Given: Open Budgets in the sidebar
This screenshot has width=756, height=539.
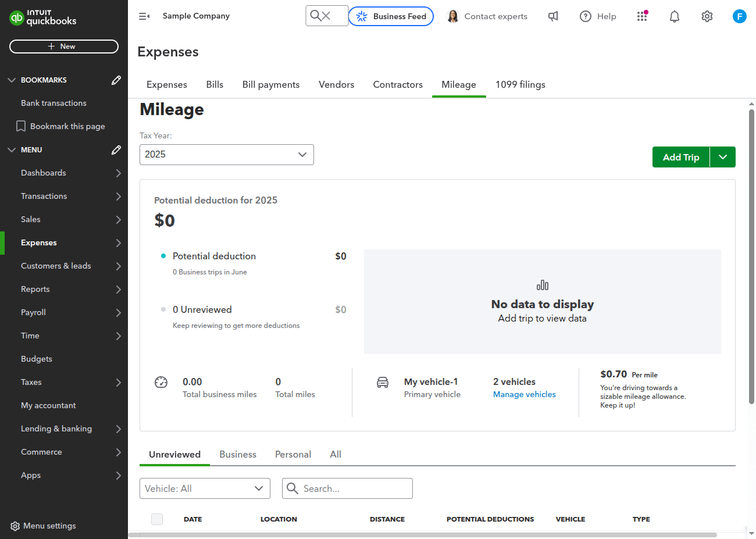Looking at the screenshot, I should pos(37,359).
